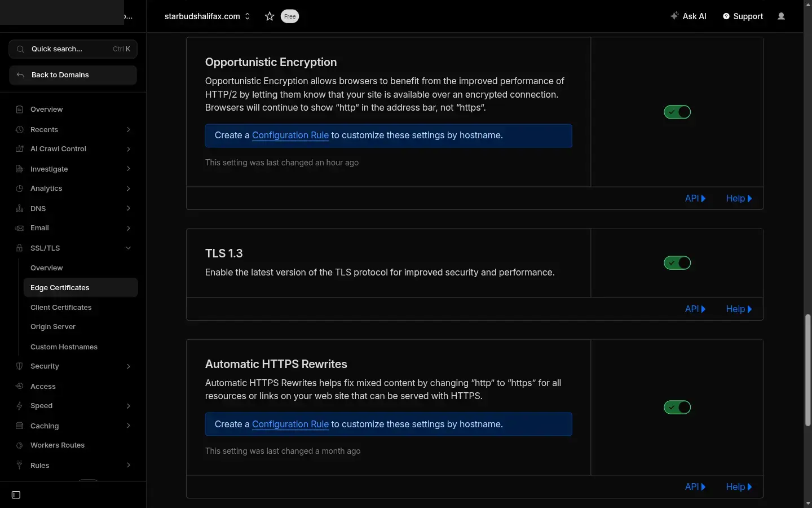The image size is (812, 508).
Task: Select the Email section in the sidebar
Action: point(39,228)
